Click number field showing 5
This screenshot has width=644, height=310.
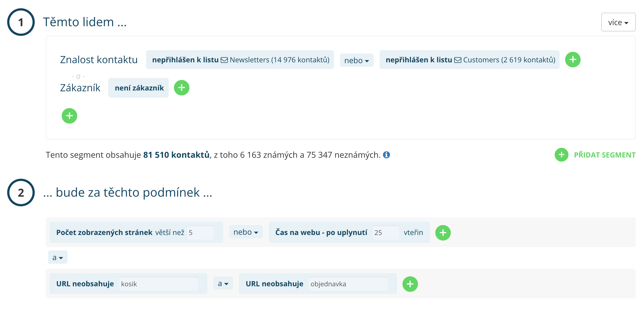point(200,232)
